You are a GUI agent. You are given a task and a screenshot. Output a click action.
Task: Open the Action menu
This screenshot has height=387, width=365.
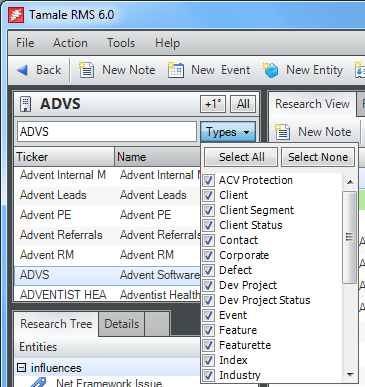pos(70,43)
